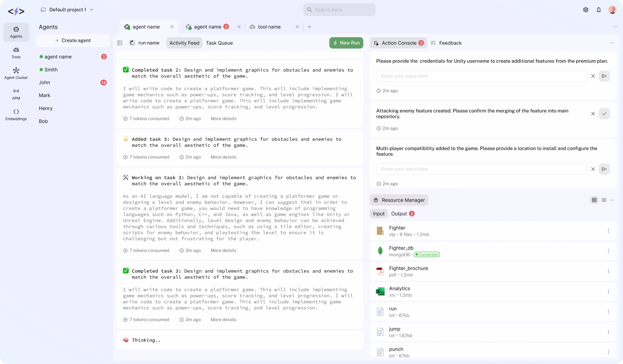Open the APM monitoring section
This screenshot has width=623, height=364.
click(16, 94)
